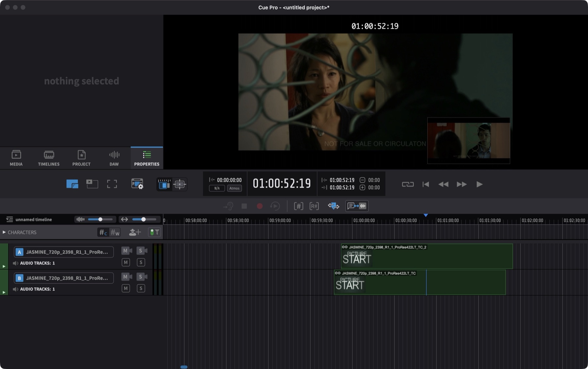Solo audio on track A

pyautogui.click(x=141, y=262)
